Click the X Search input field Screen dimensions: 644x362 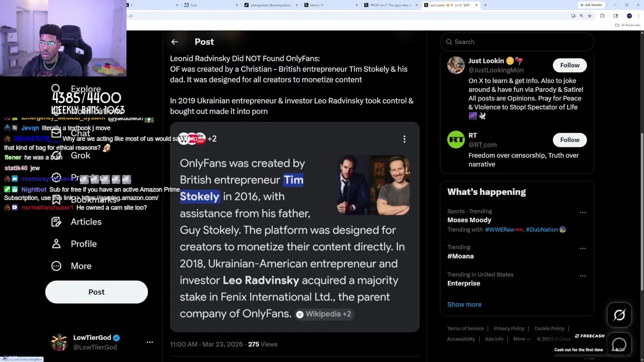(x=518, y=42)
